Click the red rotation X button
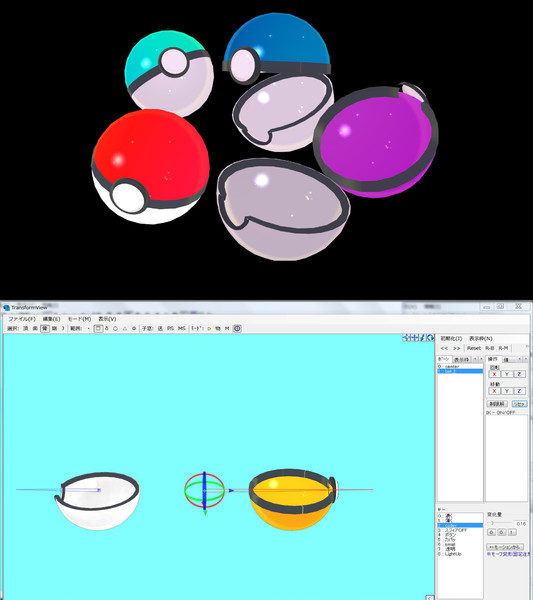 [494, 374]
